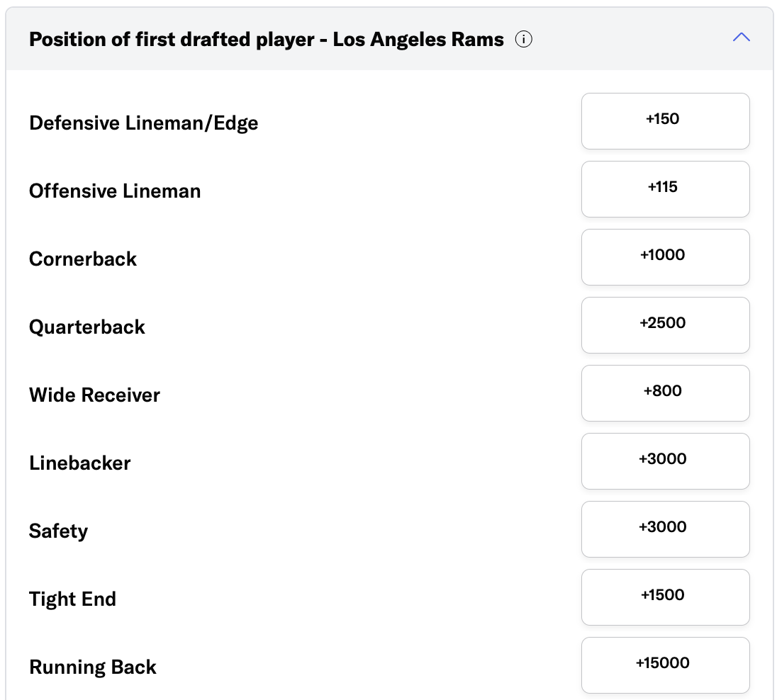This screenshot has height=700, width=777.
Task: Select Linebacker odds +3000
Action: [665, 461]
